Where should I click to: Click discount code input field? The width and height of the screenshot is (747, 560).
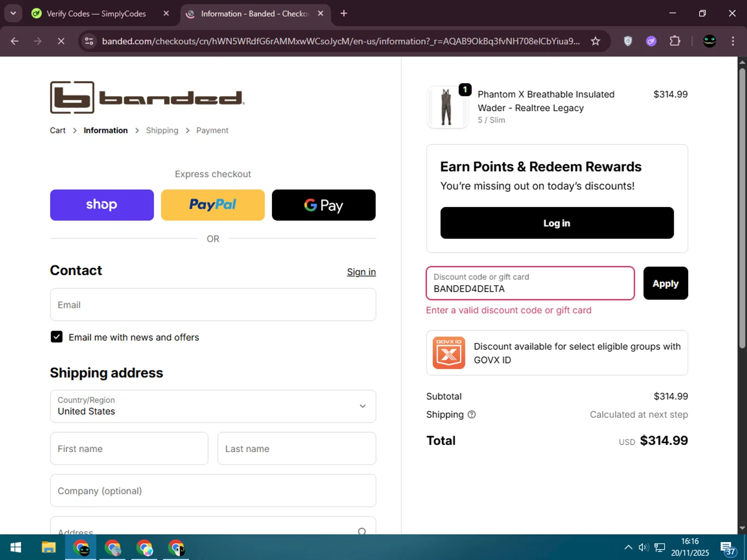[530, 283]
